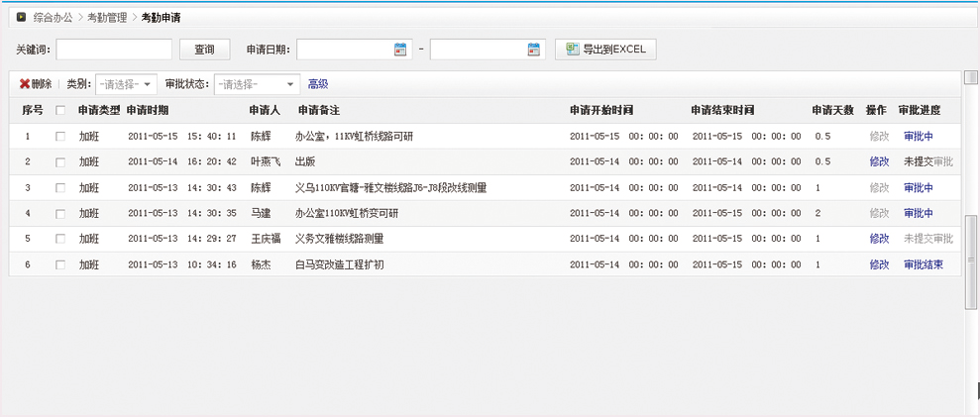Select the checkbox for row 6 杨杰
Image resolution: width=980 pixels, height=417 pixels.
pos(60,265)
